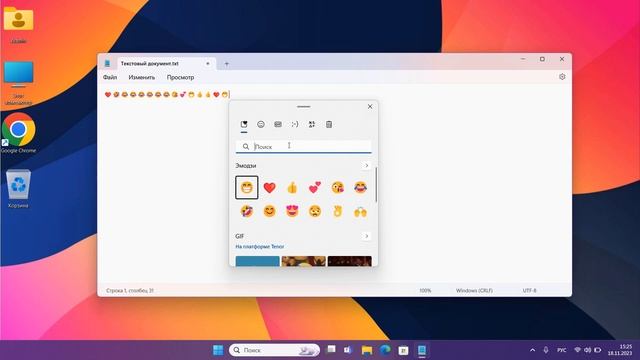Select the user folder desktop icon
Viewport: 640px width, 360px height.
point(18,24)
